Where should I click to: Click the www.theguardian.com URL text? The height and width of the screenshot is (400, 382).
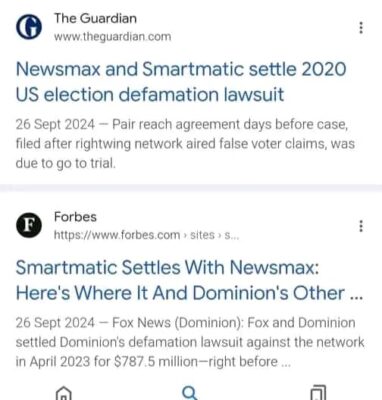pos(113,36)
